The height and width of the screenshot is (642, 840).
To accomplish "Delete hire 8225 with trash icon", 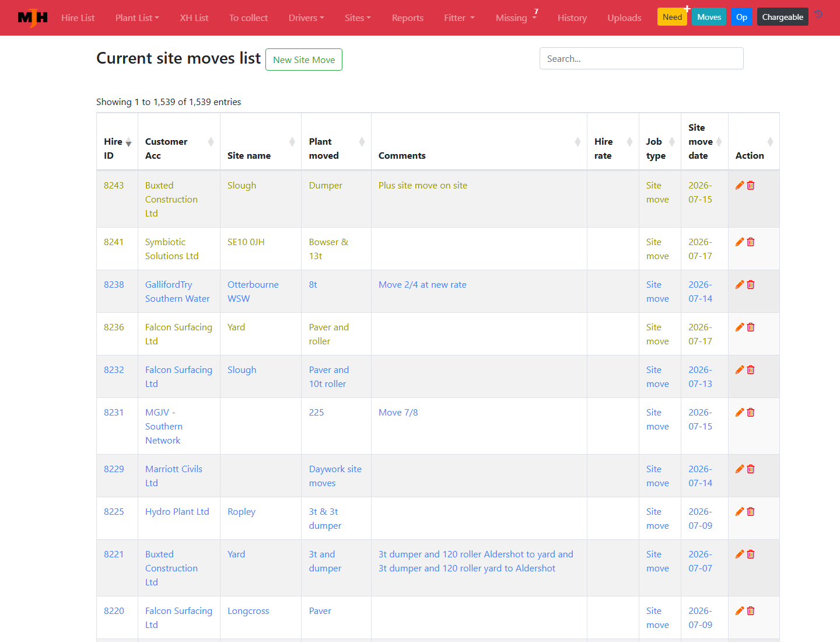I will tap(751, 511).
